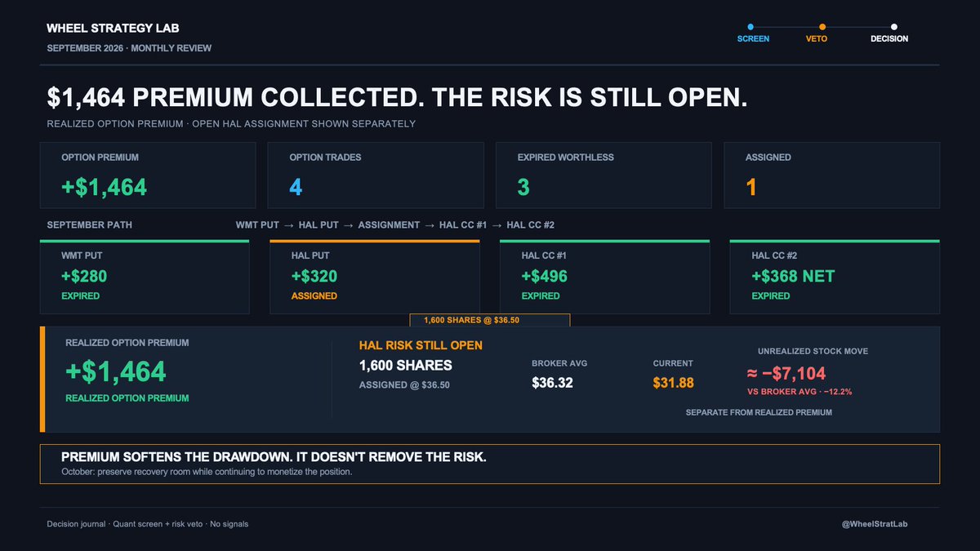Click the +$280 value in WMT PUT card
Screen dimensions: 980x551
84,276
